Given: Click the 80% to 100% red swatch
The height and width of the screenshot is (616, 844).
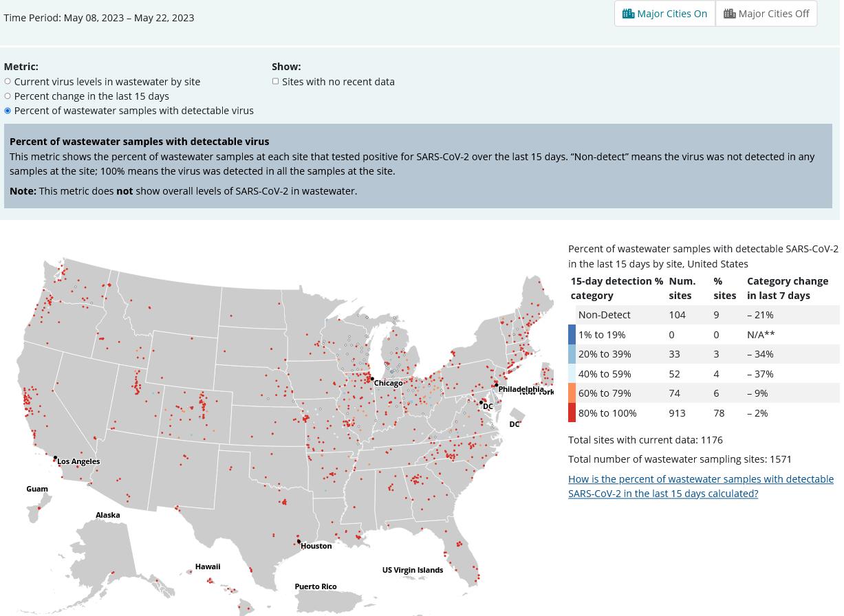Looking at the screenshot, I should pos(572,412).
